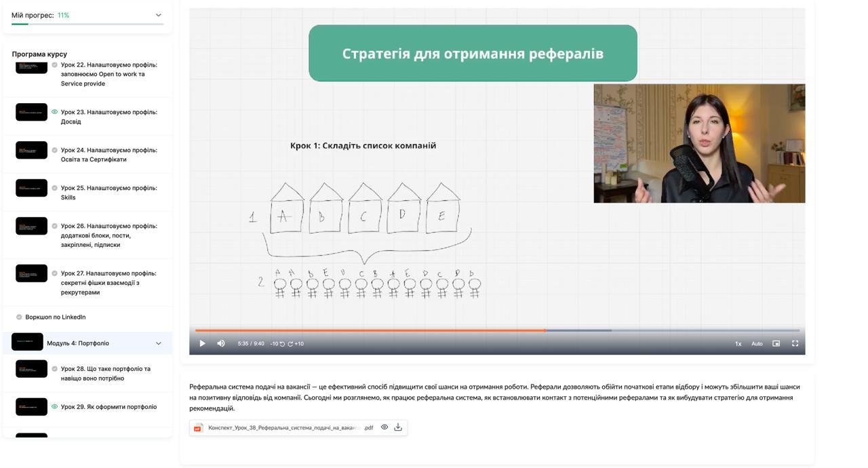Collapse the Модуль 4: Портфоліо chevron

point(159,343)
